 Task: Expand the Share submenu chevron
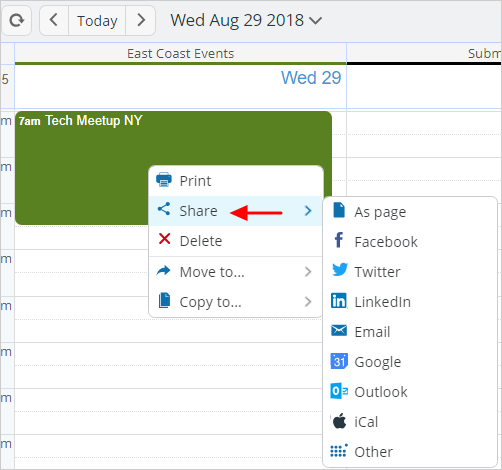point(308,211)
